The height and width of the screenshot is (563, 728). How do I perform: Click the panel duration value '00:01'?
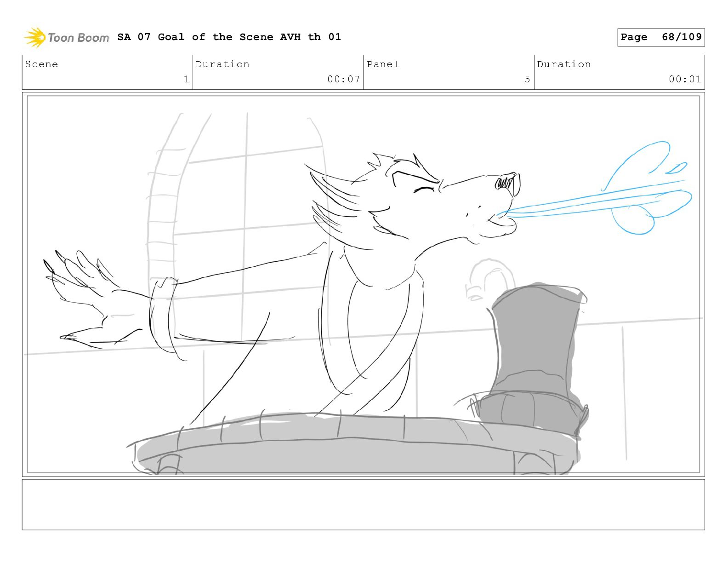coord(685,79)
